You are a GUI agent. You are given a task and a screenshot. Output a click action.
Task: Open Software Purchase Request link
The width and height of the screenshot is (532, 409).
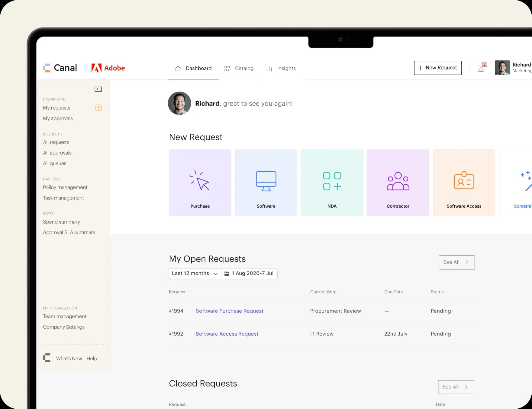230,311
